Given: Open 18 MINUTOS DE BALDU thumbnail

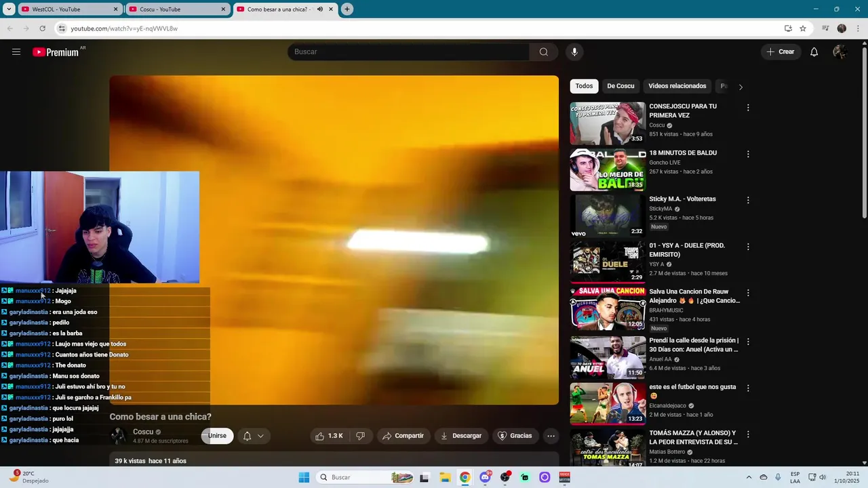Looking at the screenshot, I should [x=608, y=169].
